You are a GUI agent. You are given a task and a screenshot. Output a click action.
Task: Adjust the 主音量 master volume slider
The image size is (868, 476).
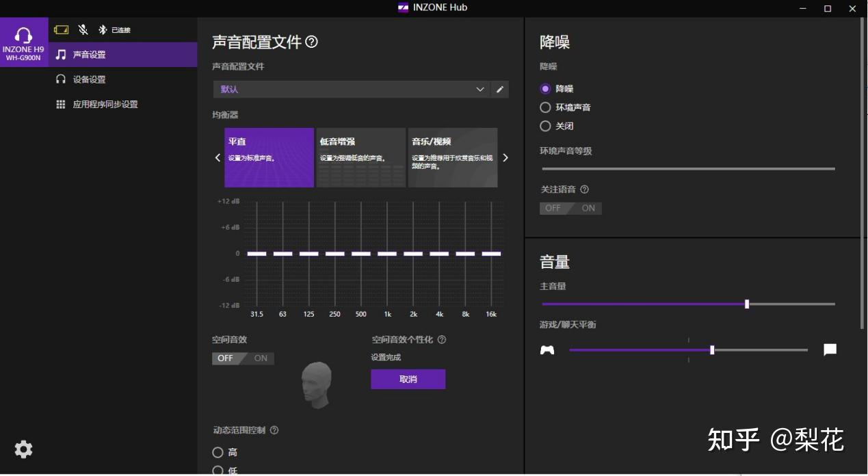click(x=747, y=304)
